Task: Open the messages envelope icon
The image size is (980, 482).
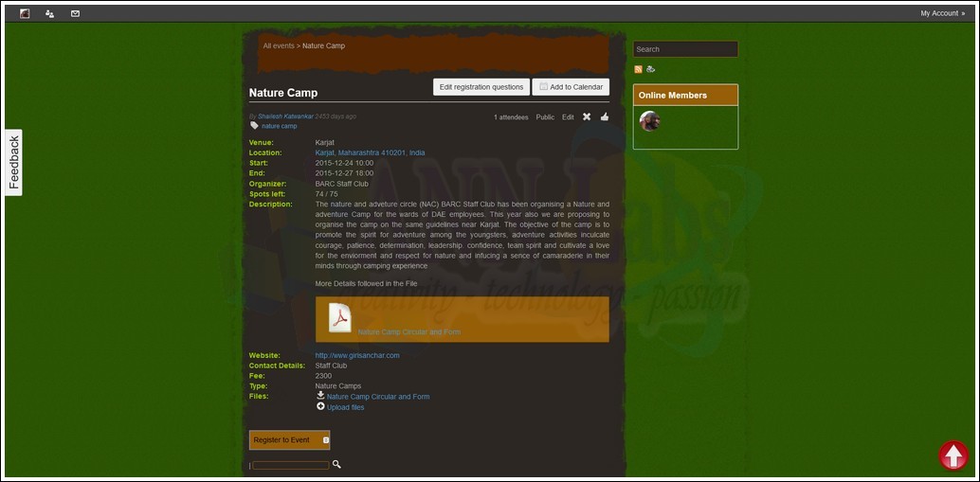Action: tap(75, 13)
